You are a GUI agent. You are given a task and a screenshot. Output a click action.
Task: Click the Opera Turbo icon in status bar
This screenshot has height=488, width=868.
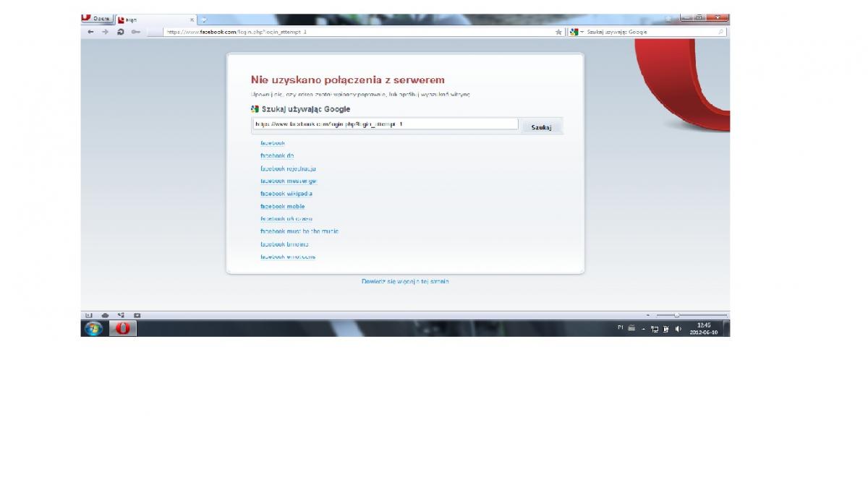coord(137,315)
